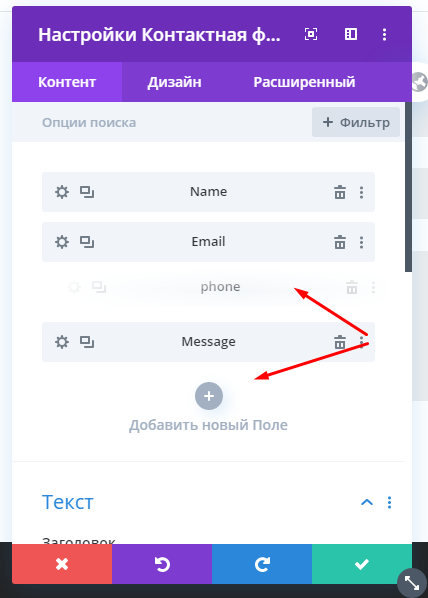Image resolution: width=428 pixels, height=598 pixels.
Task: Click the Опции поиска search field
Action: (162, 122)
